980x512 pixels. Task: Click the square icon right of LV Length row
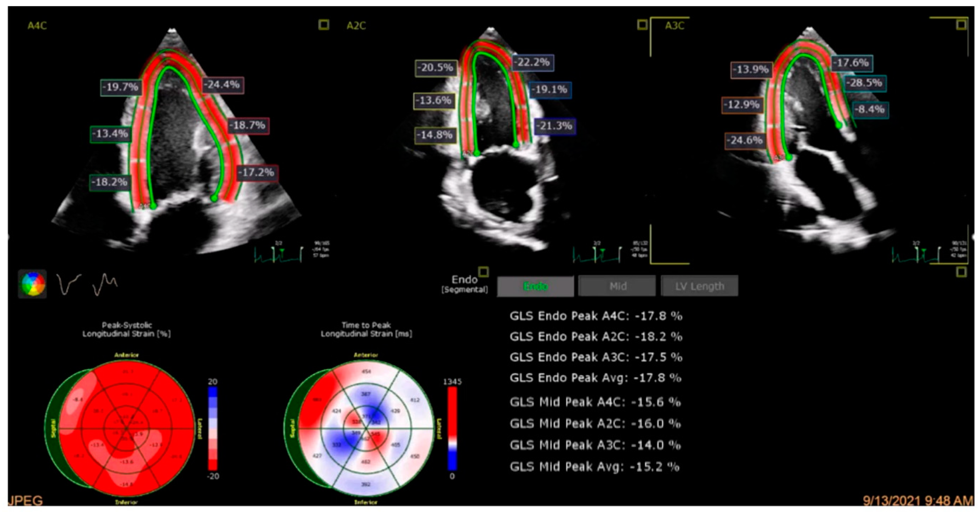click(x=961, y=272)
